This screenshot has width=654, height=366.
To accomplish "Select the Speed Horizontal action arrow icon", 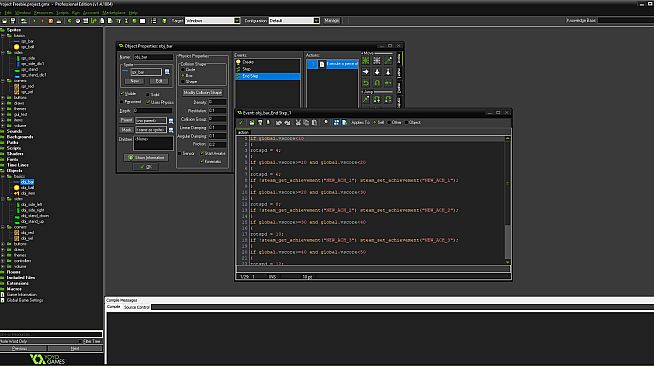I will pos(366,72).
